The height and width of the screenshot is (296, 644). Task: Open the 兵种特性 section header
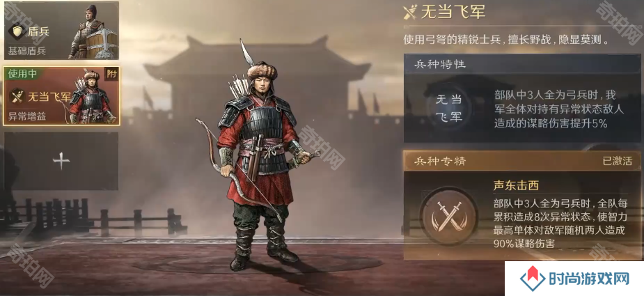tap(522, 64)
